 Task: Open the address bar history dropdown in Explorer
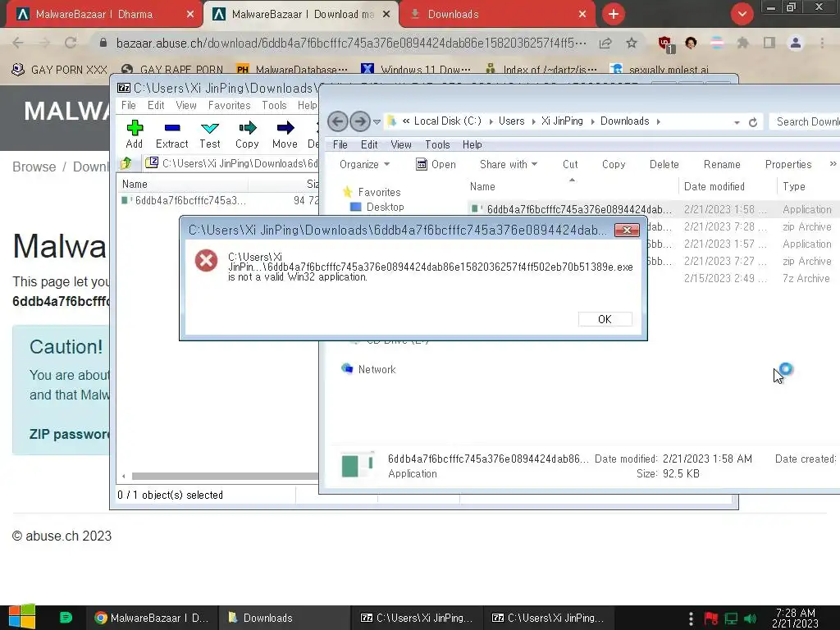[737, 122]
